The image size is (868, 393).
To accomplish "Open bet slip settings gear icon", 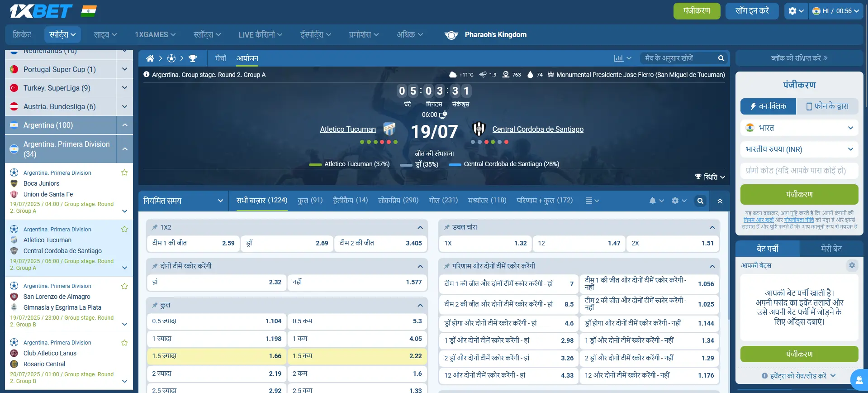I will coord(852,265).
